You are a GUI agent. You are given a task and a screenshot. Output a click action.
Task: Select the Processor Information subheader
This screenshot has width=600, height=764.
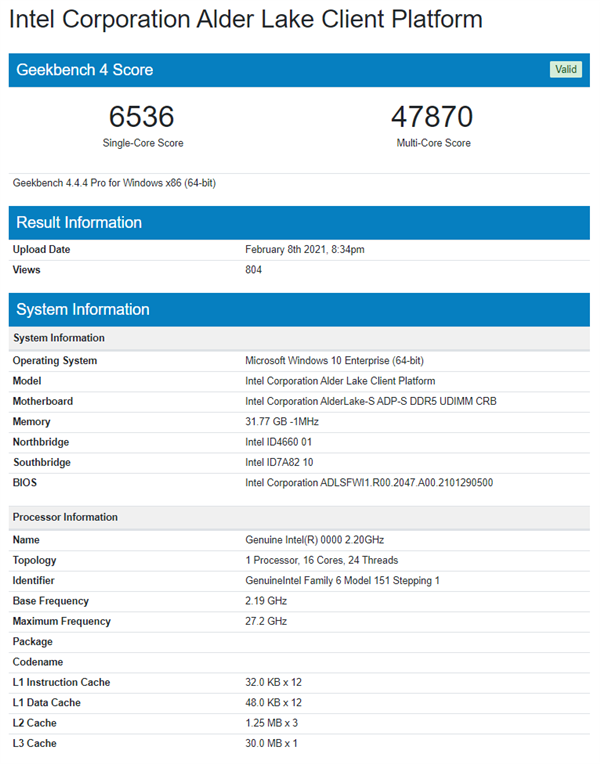coord(65,517)
